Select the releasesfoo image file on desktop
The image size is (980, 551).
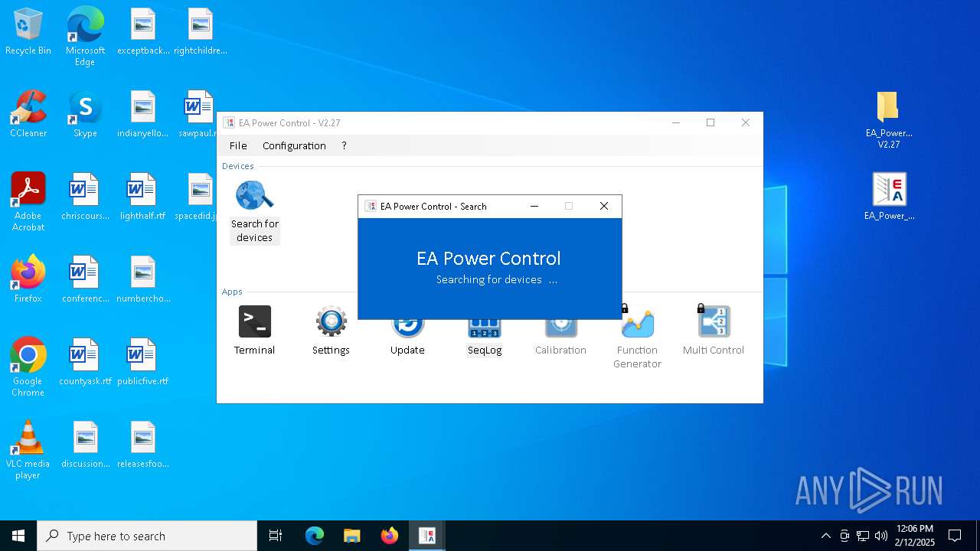tap(143, 444)
